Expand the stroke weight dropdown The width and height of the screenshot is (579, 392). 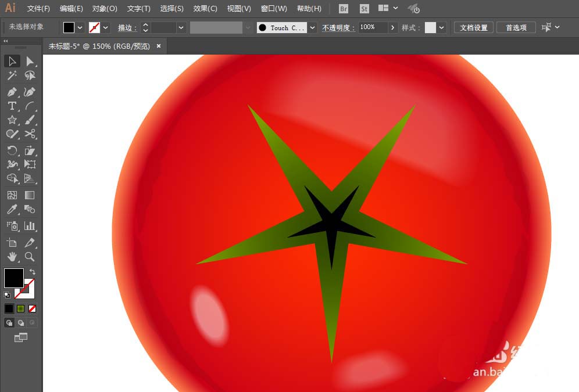pos(181,28)
